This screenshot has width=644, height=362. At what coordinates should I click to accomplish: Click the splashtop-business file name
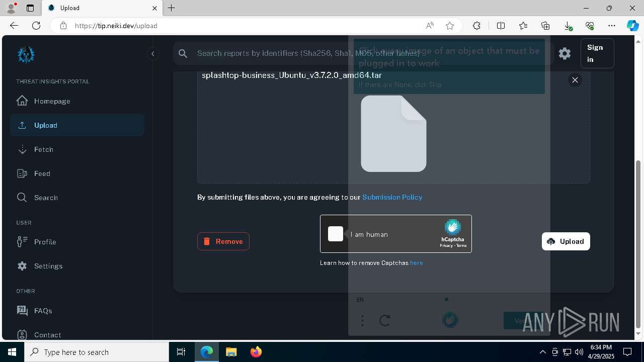[292, 75]
